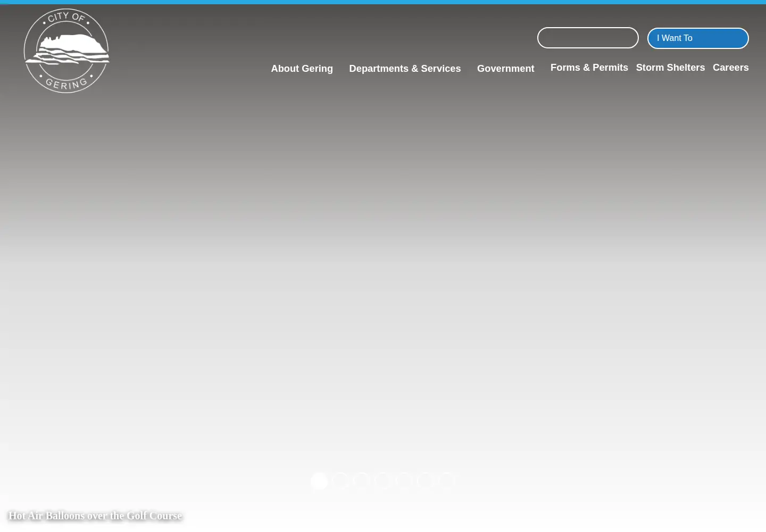Switch to the second slideshow dot

pyautogui.click(x=340, y=480)
